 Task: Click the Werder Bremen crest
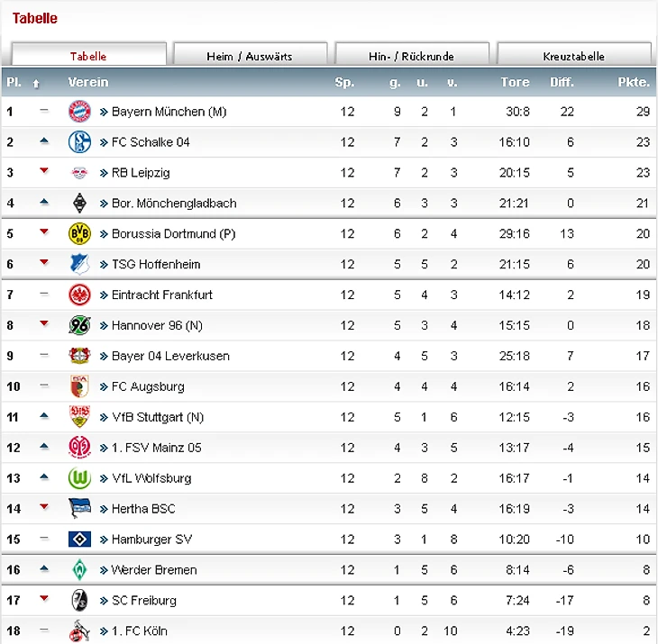[x=79, y=570]
